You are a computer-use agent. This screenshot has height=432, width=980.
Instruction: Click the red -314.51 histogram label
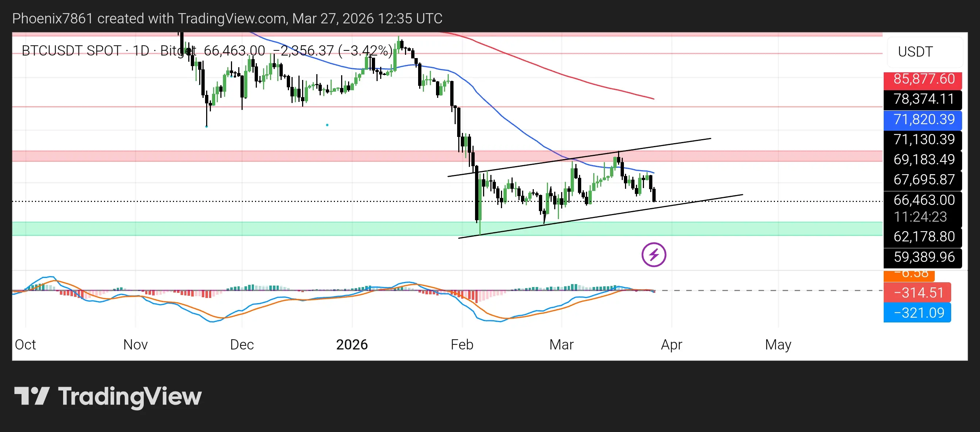[918, 293]
